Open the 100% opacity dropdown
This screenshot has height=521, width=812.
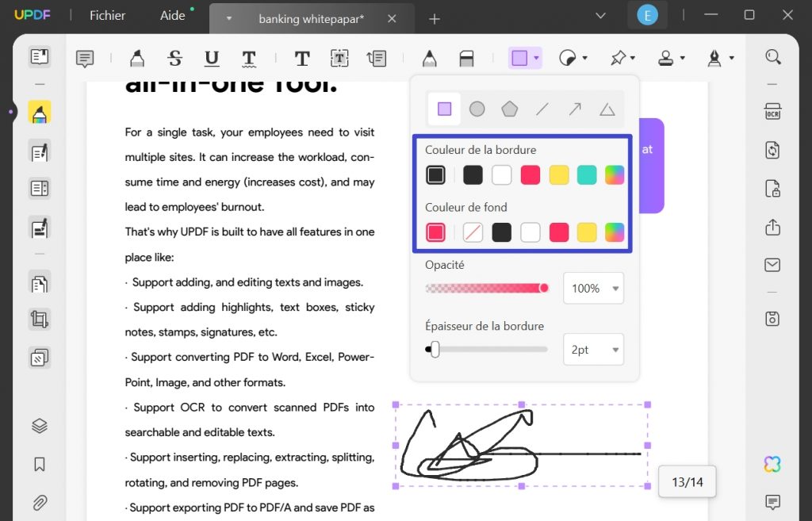pos(593,289)
